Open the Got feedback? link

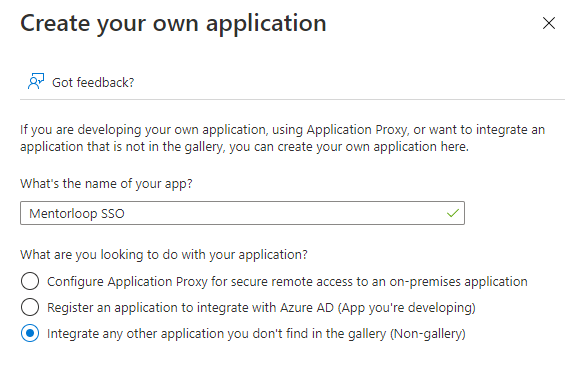pyautogui.click(x=93, y=83)
